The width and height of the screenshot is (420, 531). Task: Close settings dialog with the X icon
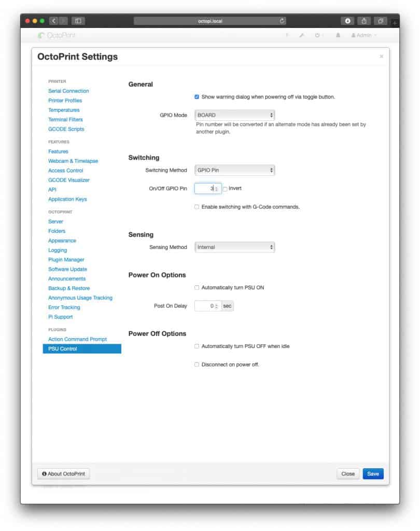click(382, 56)
